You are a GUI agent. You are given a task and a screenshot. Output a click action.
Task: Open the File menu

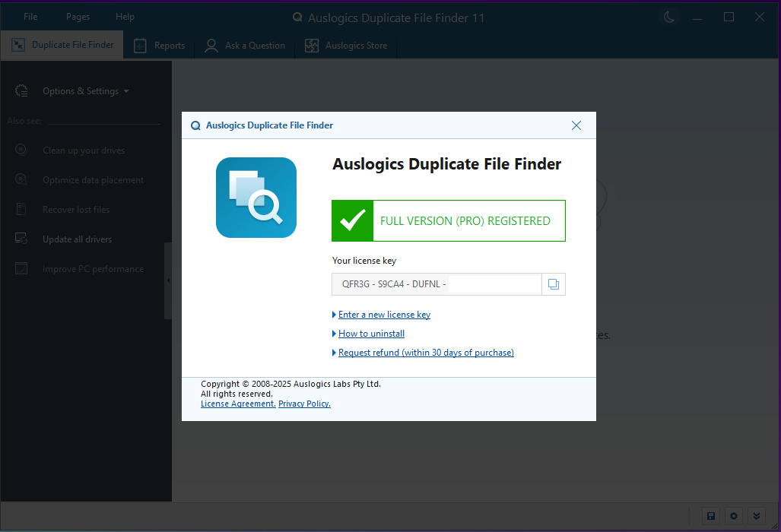click(x=30, y=17)
